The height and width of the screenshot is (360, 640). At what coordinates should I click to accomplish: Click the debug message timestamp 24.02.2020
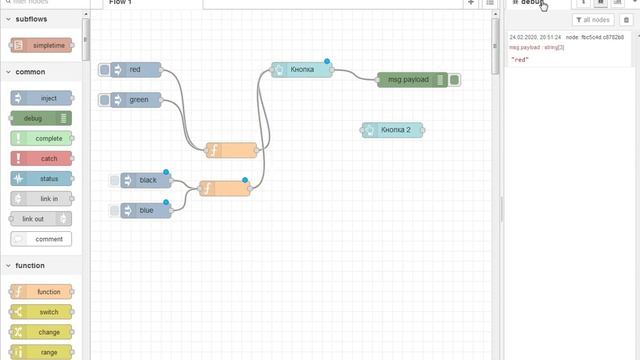coord(535,37)
